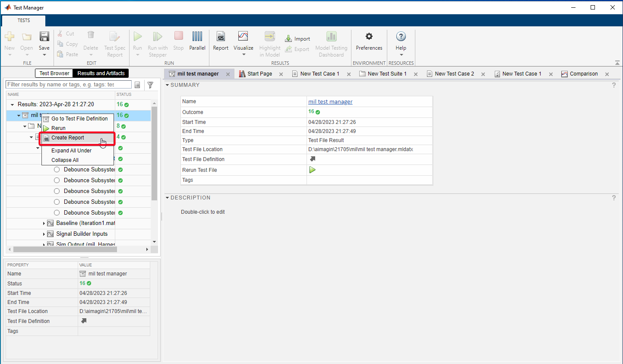Click Test File Definition arrow in property table
Screen dimensions: 623x364
[84, 321]
